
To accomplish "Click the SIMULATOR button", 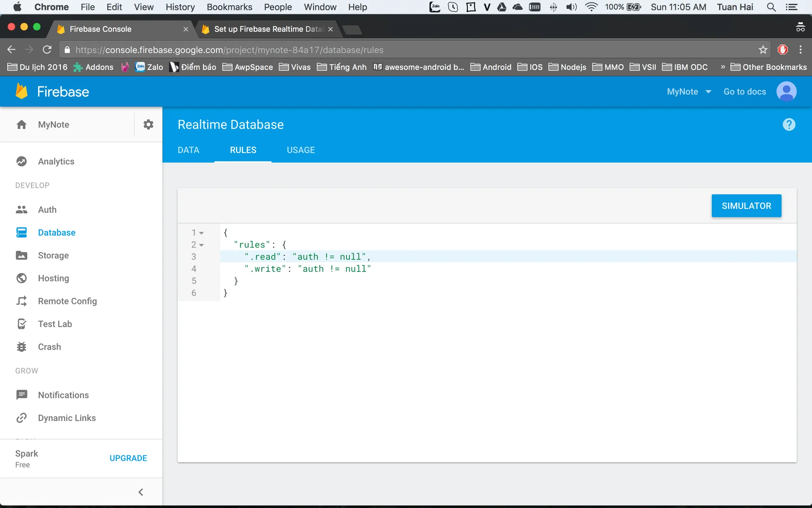I will click(746, 206).
